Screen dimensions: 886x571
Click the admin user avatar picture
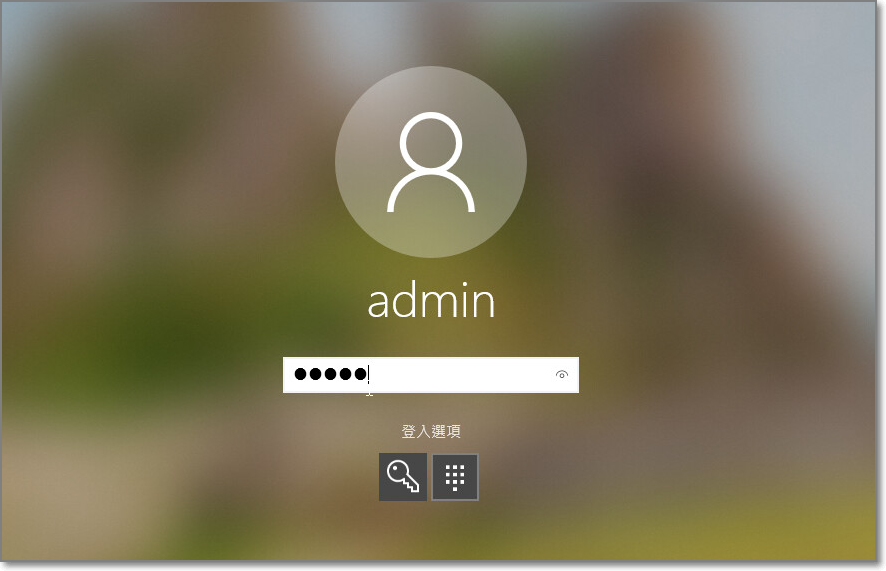pyautogui.click(x=431, y=162)
